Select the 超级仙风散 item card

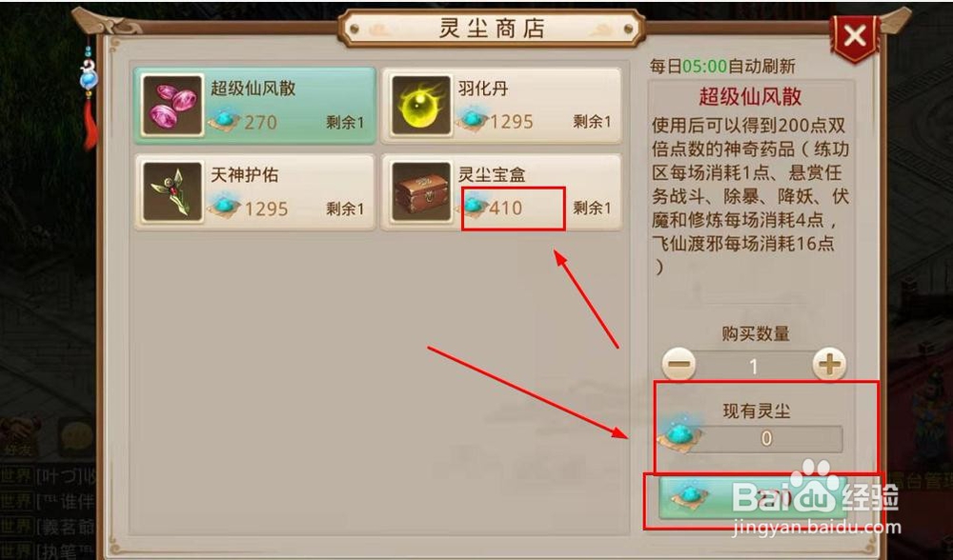pos(254,106)
